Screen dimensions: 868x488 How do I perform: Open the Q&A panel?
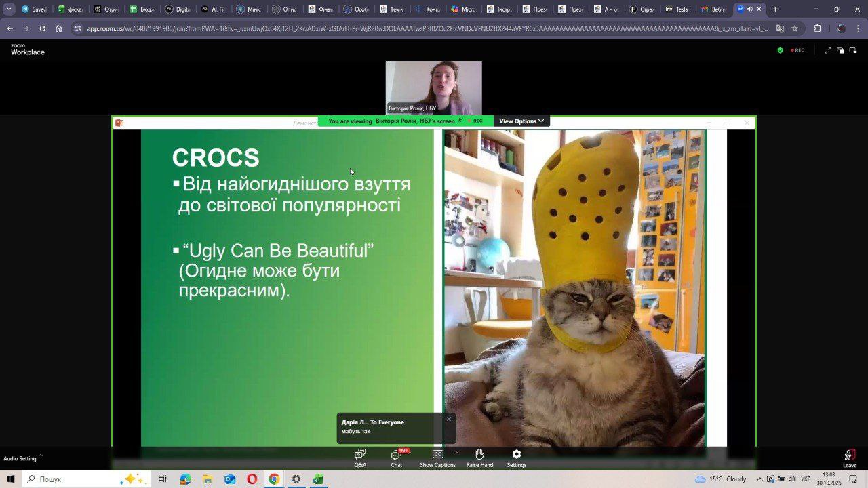click(x=360, y=457)
